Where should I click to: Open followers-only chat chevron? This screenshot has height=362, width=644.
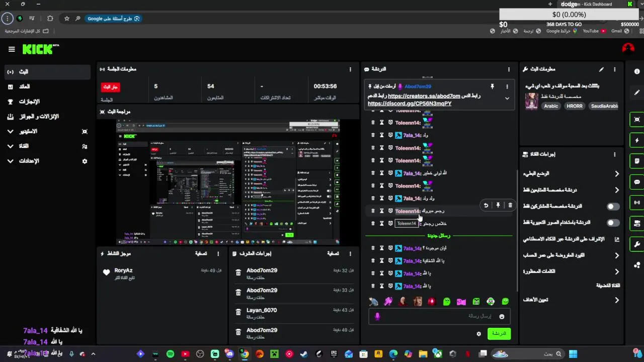(617, 190)
